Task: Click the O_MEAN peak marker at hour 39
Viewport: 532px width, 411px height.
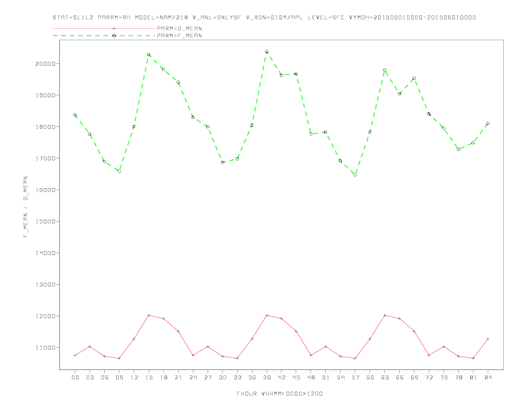Action: 267,315
